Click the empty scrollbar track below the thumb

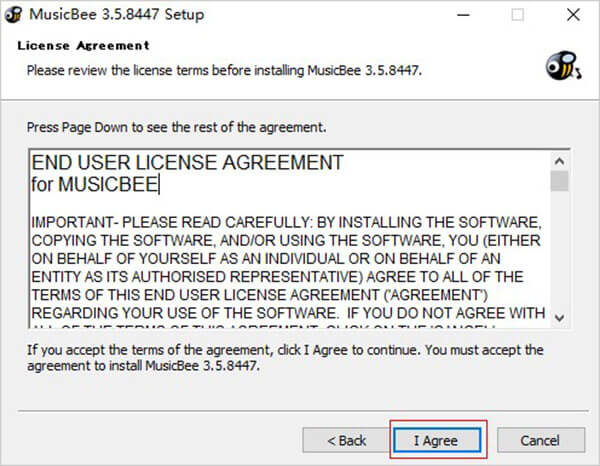(x=559, y=249)
